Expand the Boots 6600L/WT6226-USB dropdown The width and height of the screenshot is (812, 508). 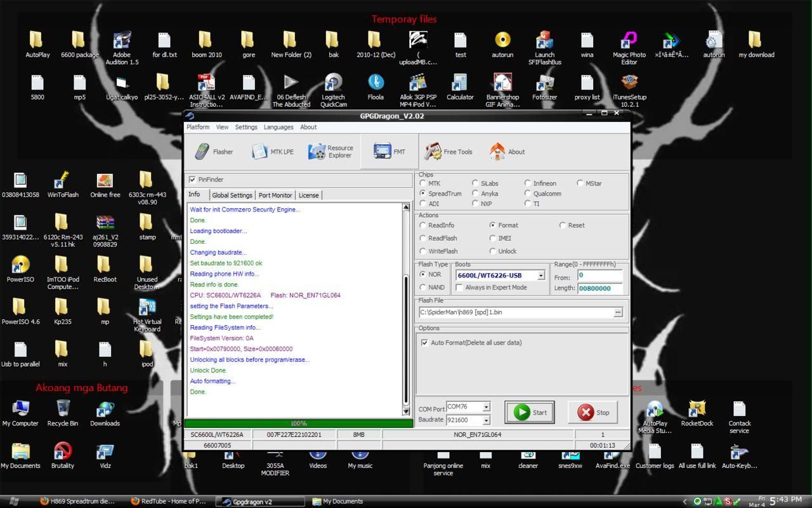tap(540, 276)
